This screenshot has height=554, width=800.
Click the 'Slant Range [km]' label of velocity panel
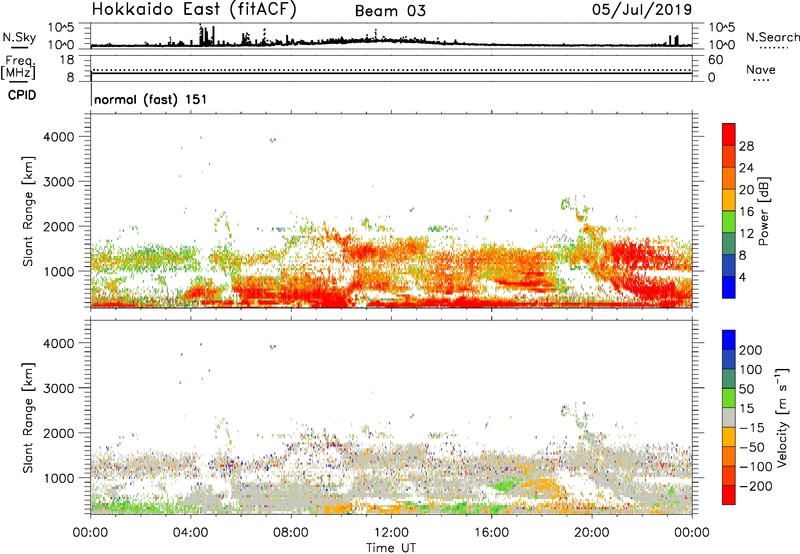click(28, 417)
